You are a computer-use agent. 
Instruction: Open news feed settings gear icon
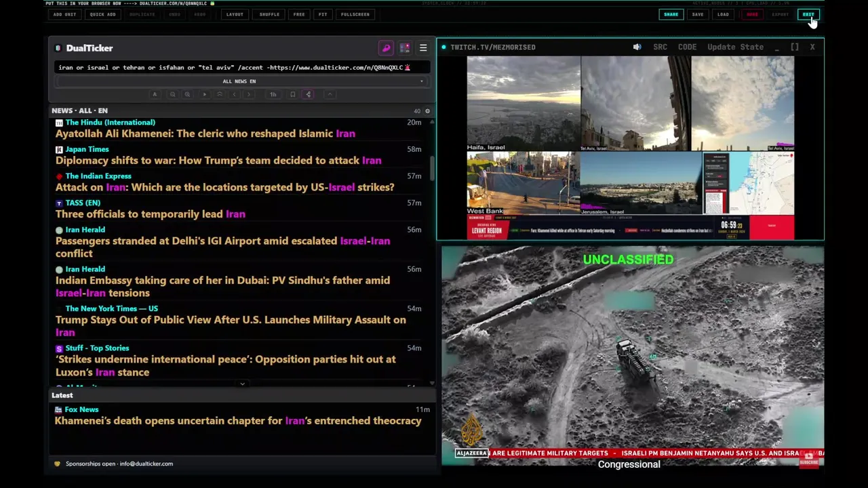427,110
